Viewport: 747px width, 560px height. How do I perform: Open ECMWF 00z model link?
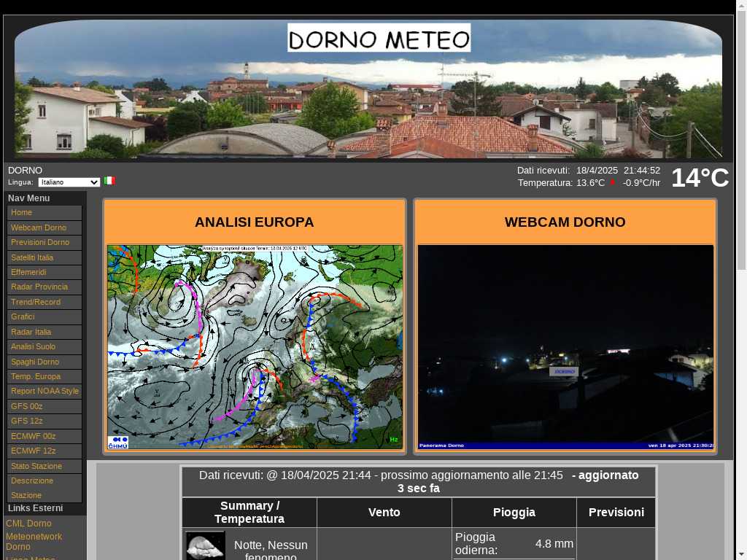click(44, 436)
